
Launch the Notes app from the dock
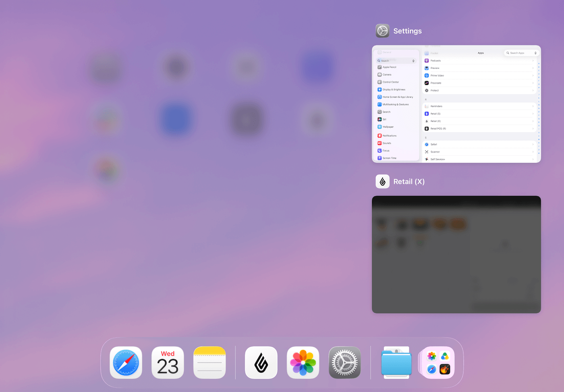[209, 363]
